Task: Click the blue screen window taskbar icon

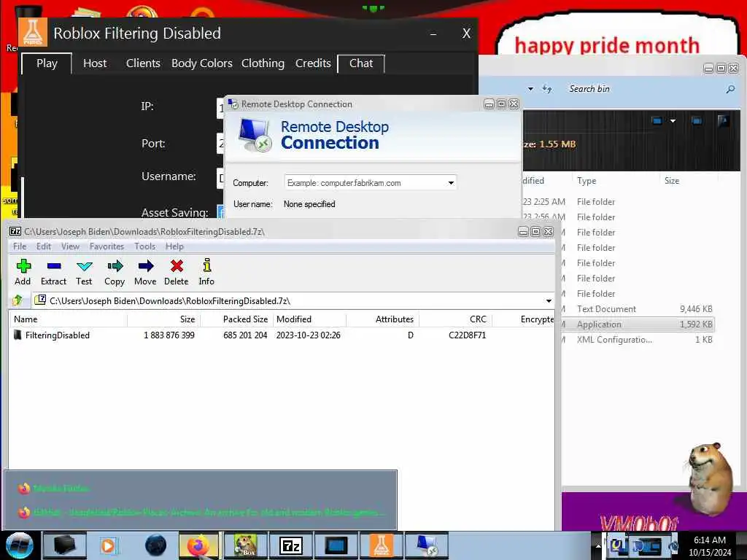Action: pos(336,545)
